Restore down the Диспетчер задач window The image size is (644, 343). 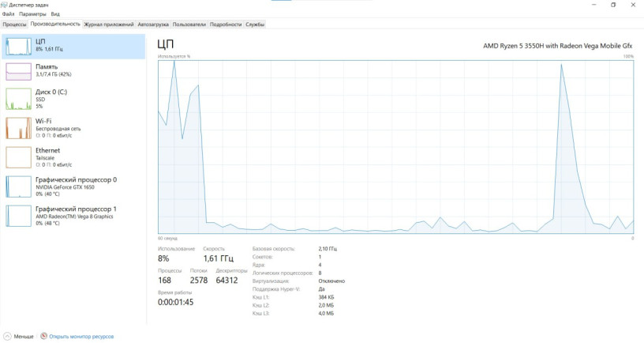pyautogui.click(x=613, y=5)
